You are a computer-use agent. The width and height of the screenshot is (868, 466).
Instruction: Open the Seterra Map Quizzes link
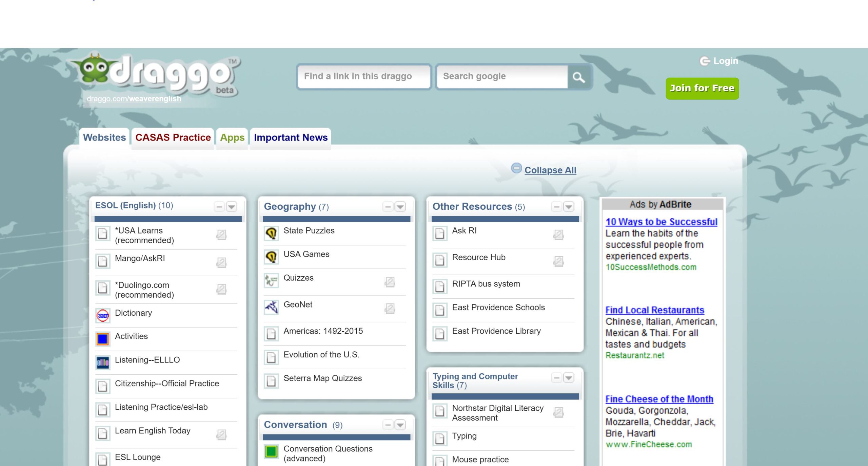pos(322,378)
